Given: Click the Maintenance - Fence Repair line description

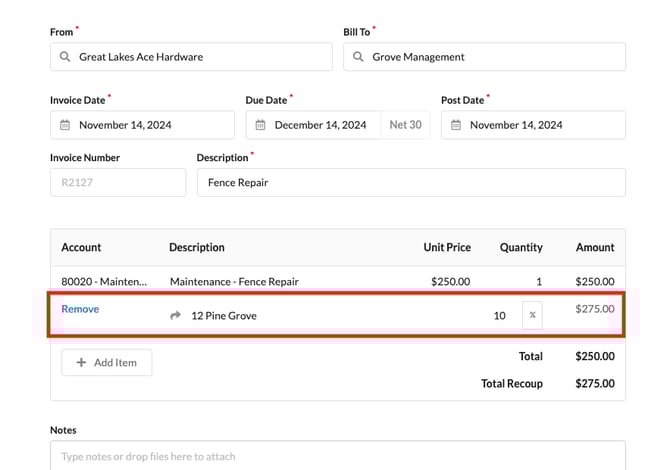Looking at the screenshot, I should 234,282.
